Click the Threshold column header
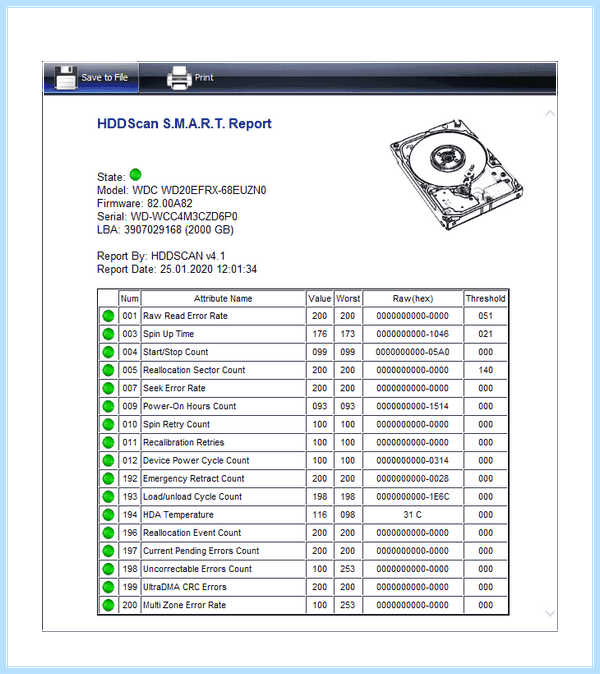 pyautogui.click(x=486, y=299)
